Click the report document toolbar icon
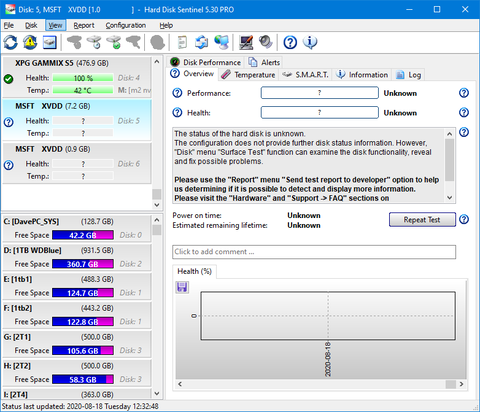The width and height of the screenshot is (480, 412). [182, 42]
